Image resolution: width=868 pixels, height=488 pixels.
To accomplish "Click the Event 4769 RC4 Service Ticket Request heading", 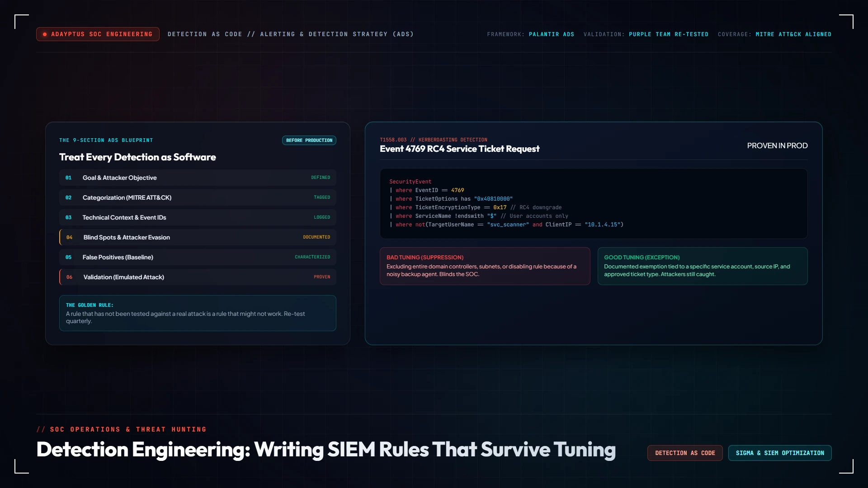I will 459,149.
